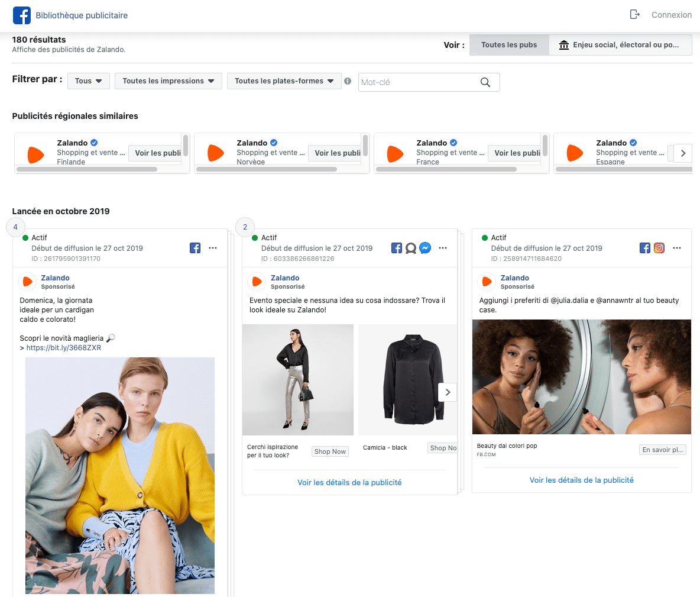The height and width of the screenshot is (597, 700).
Task: Click Shop Now under Camicia - black
Action: click(442, 448)
